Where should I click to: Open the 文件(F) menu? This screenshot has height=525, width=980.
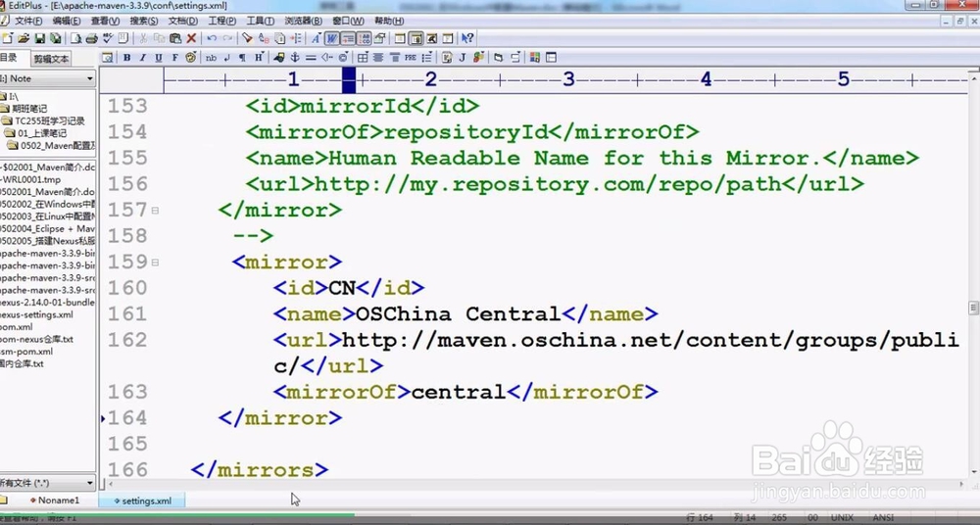[28, 22]
